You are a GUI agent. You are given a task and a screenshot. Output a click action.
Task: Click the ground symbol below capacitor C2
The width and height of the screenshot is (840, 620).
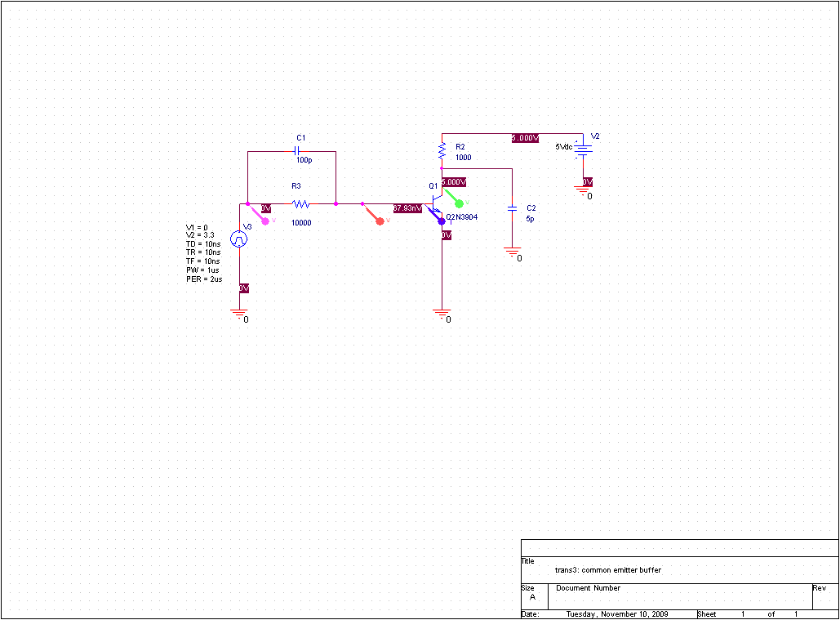(513, 252)
